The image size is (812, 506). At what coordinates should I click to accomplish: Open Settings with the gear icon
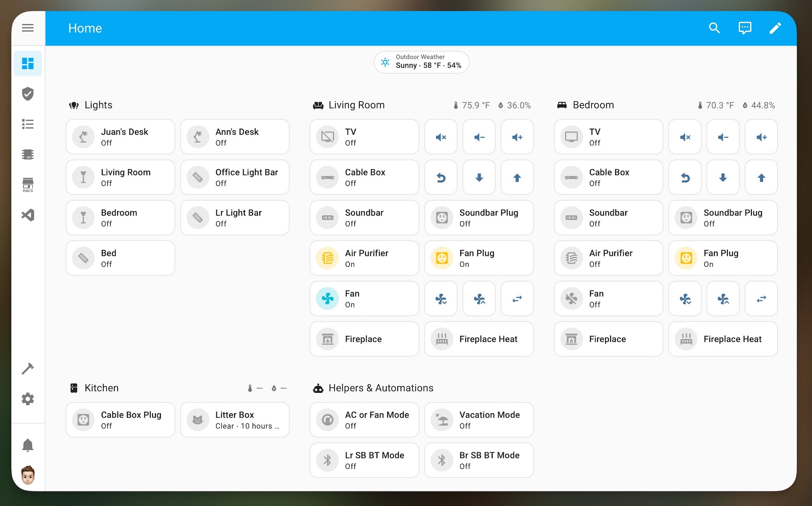(x=28, y=399)
